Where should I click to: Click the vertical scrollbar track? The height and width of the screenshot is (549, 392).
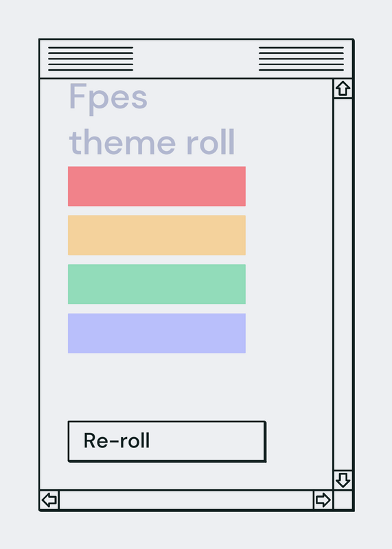pyautogui.click(x=343, y=284)
